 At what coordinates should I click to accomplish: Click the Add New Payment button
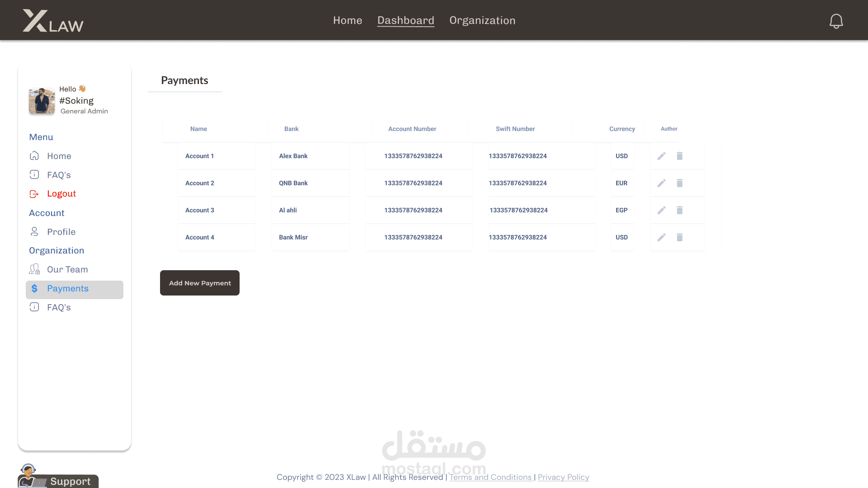pos(200,283)
